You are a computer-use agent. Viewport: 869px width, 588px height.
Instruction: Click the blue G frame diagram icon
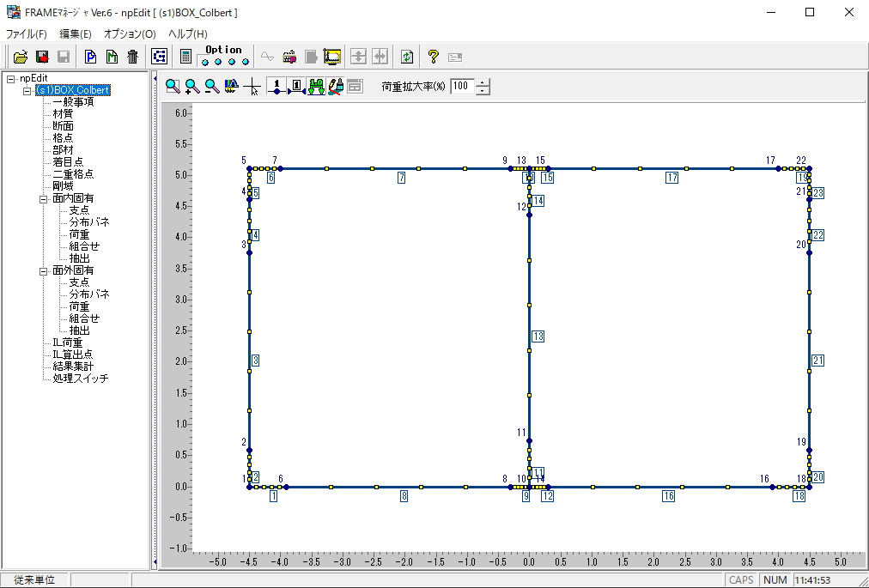click(160, 57)
